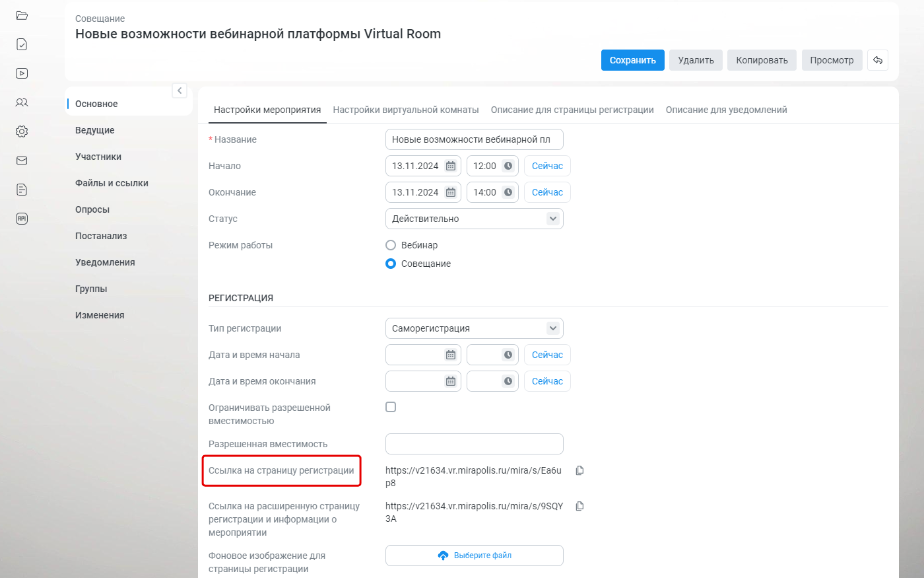Focus the Название text field

coord(475,139)
